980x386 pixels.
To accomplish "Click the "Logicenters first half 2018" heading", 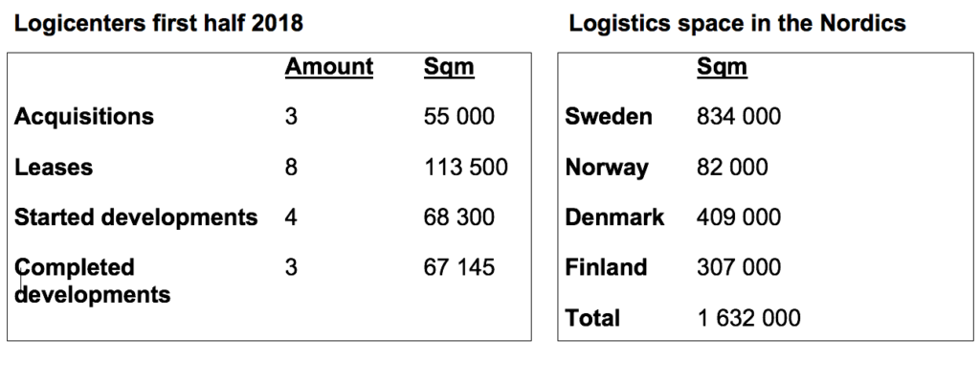I will pyautogui.click(x=158, y=23).
